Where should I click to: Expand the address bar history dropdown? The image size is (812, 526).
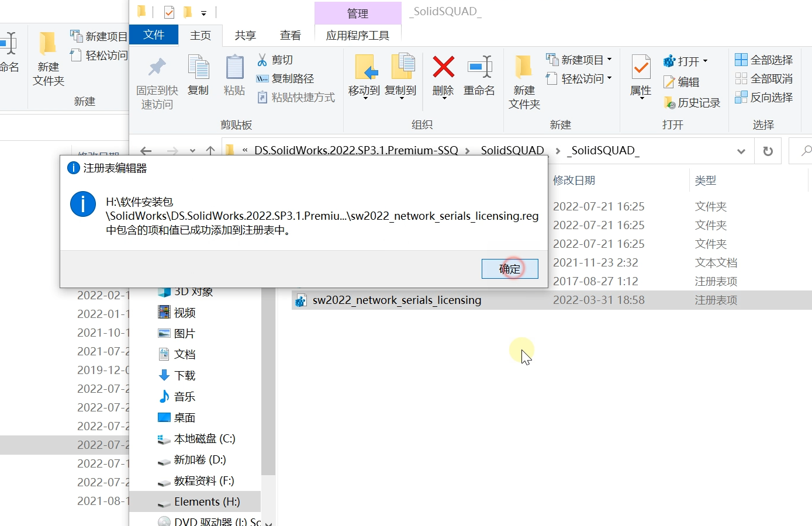pos(741,151)
